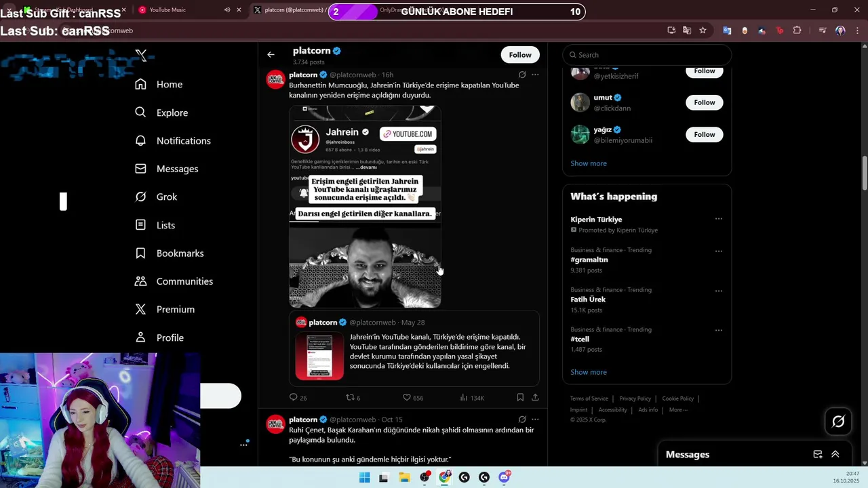Click Grok icon on the Jahrein post
Viewport: 868px width, 488px height.
click(522, 75)
